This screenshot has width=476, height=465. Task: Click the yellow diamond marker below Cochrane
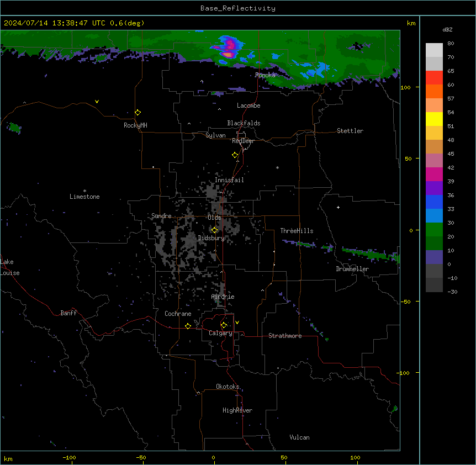(x=188, y=326)
